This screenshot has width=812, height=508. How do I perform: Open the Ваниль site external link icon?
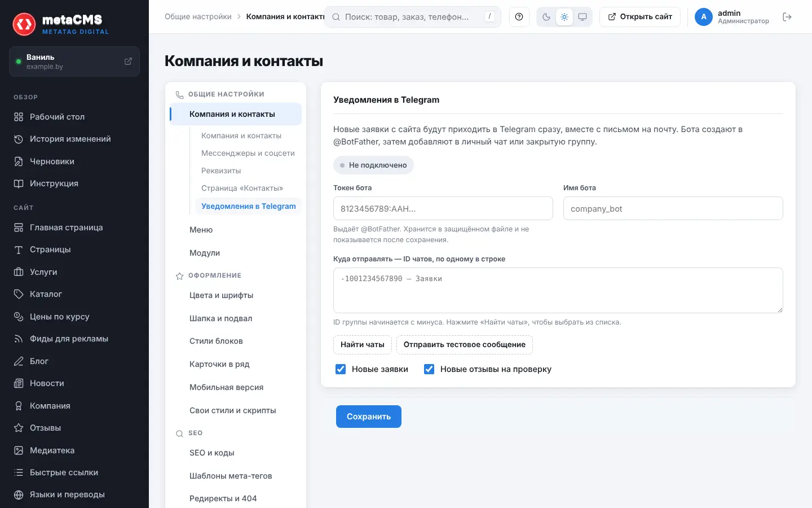pyautogui.click(x=128, y=61)
